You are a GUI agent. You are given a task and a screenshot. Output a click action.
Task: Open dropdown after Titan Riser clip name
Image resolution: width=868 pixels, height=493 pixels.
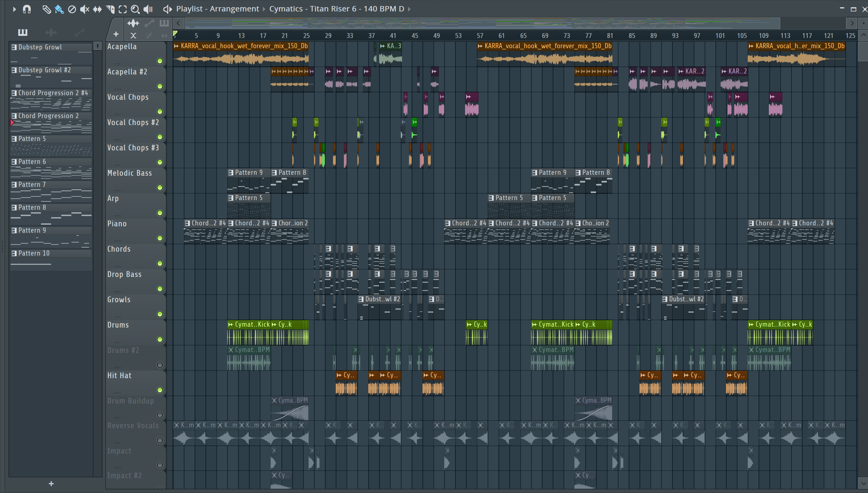pyautogui.click(x=409, y=9)
